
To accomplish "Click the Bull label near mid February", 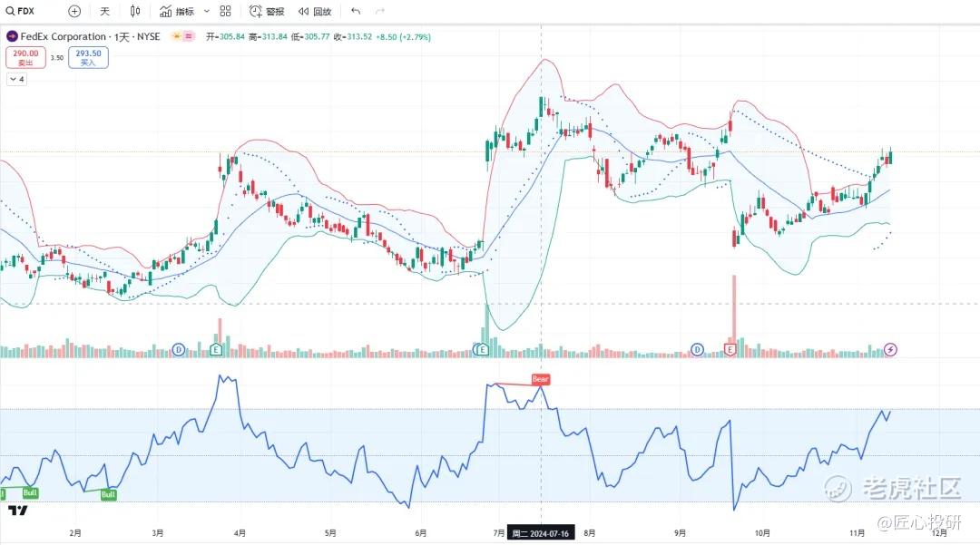I will coord(108,494).
